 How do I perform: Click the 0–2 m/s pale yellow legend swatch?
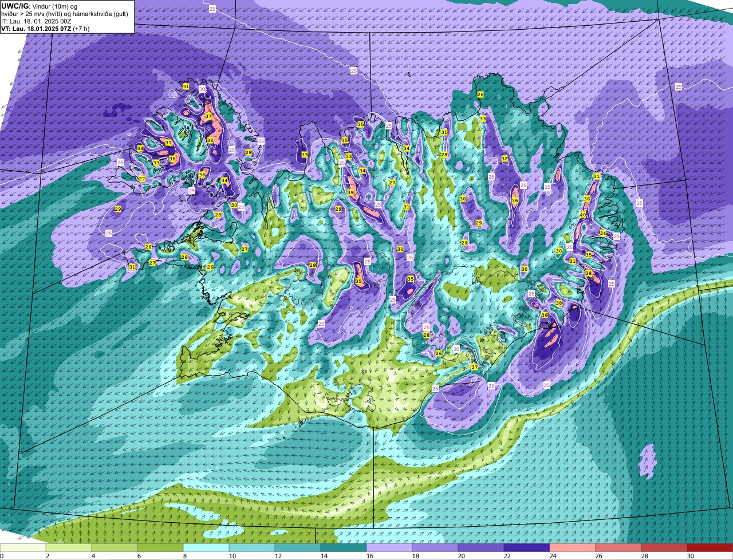23,547
